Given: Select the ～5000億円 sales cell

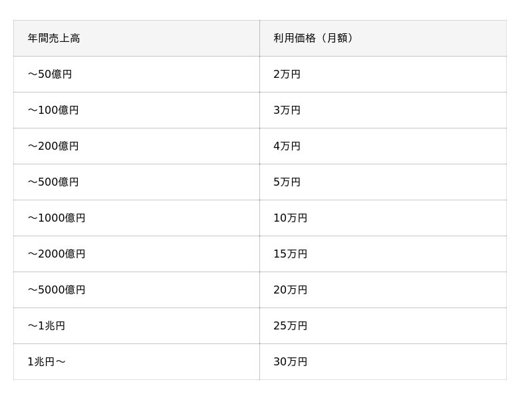Looking at the screenshot, I should (136, 290).
